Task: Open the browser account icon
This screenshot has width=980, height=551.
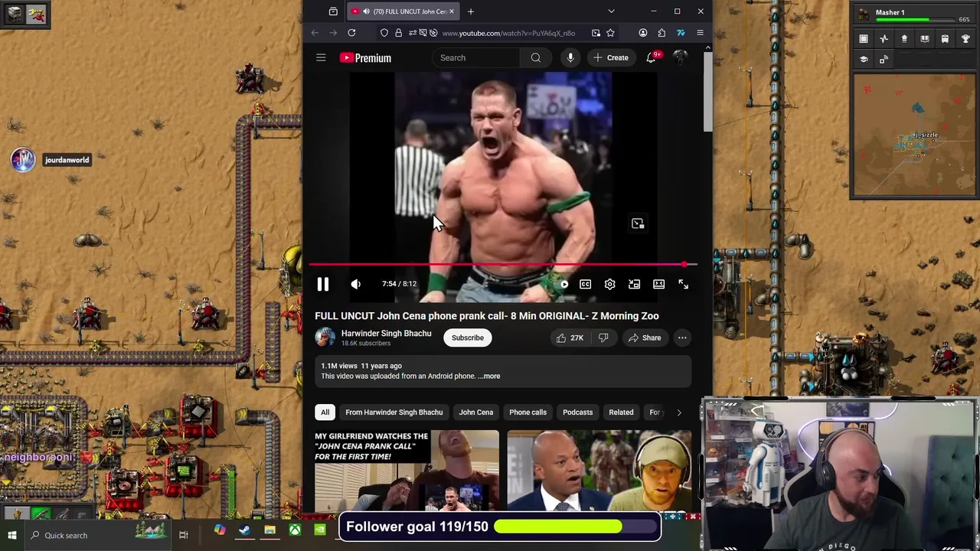Action: coord(643,33)
